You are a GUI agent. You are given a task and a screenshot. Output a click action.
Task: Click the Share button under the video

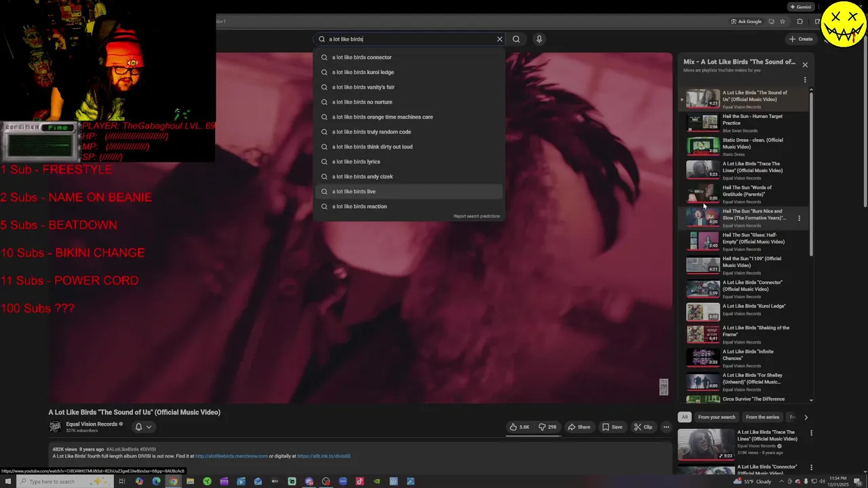pos(579,427)
